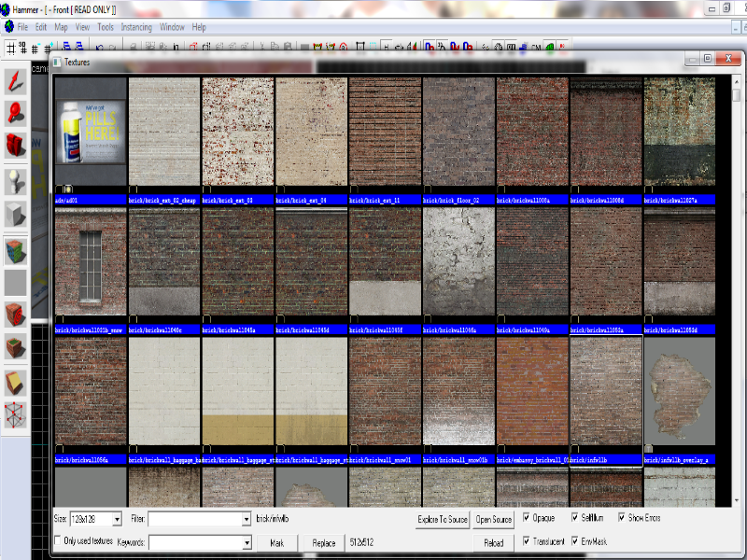The image size is (747, 560).
Task: Select the Entity tool lamp icon
Action: (15, 182)
